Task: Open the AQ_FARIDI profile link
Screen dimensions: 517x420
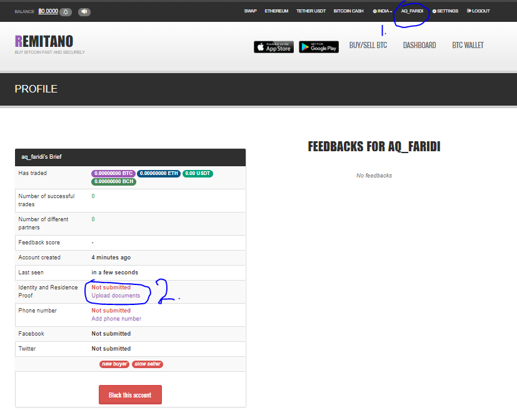Action: click(x=412, y=11)
